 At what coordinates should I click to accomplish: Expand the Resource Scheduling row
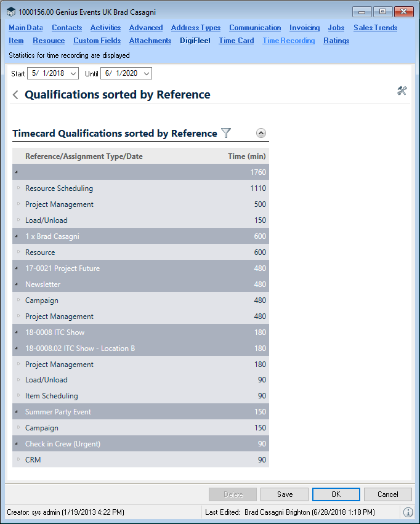pos(18,188)
